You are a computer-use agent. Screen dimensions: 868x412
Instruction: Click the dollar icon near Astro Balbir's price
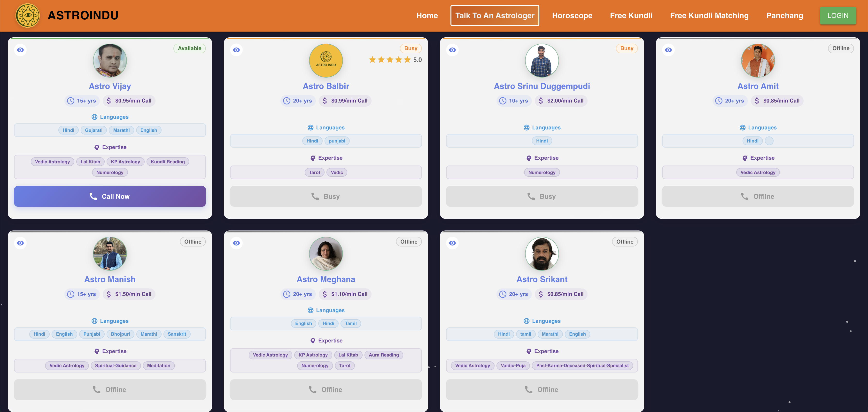click(325, 101)
